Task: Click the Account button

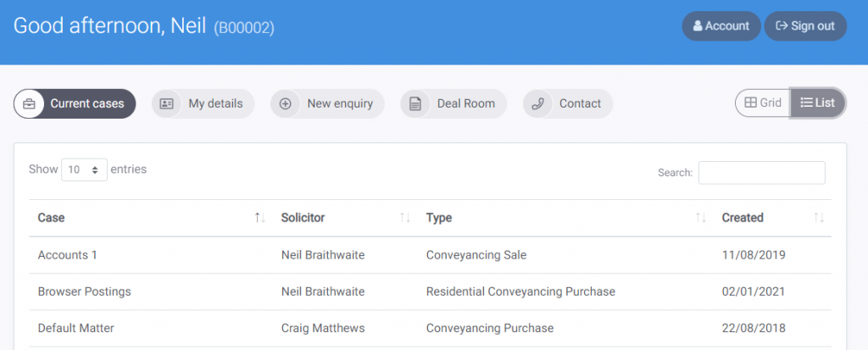Action: 721,26
